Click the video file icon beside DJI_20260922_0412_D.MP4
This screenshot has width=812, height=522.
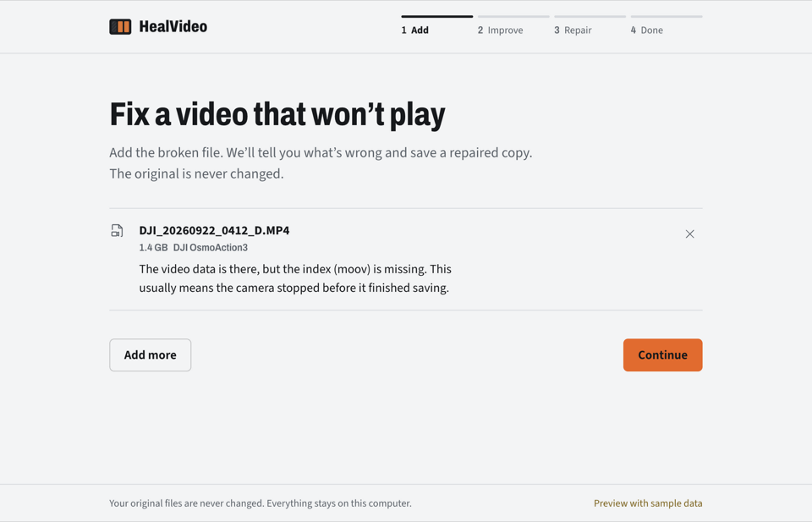tap(117, 230)
